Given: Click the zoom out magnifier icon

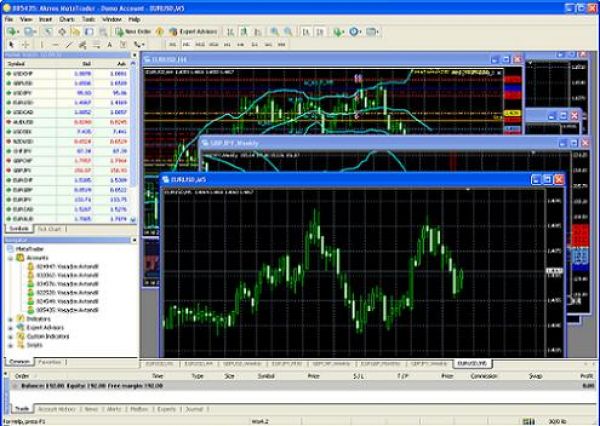Looking at the screenshot, I should click(x=288, y=32).
